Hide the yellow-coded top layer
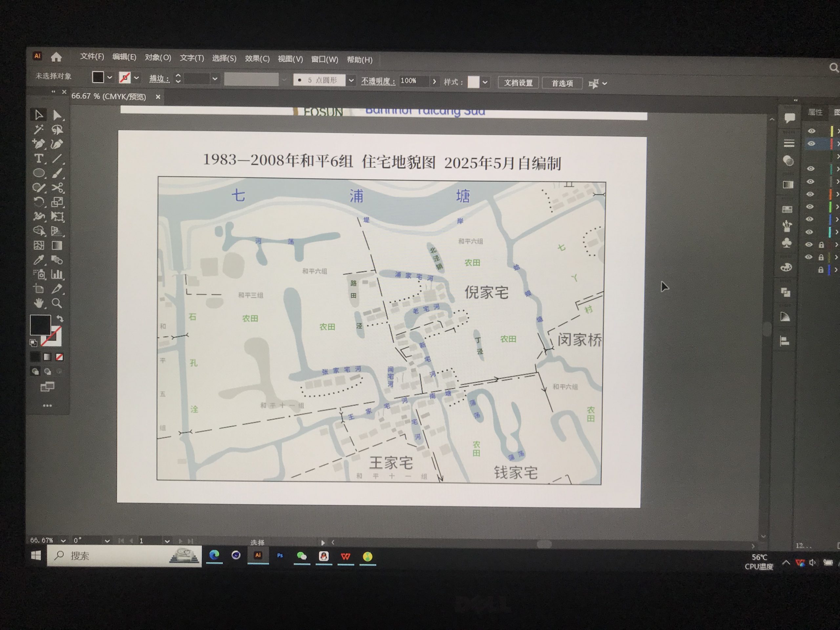Image resolution: width=840 pixels, height=630 pixels. [811, 131]
